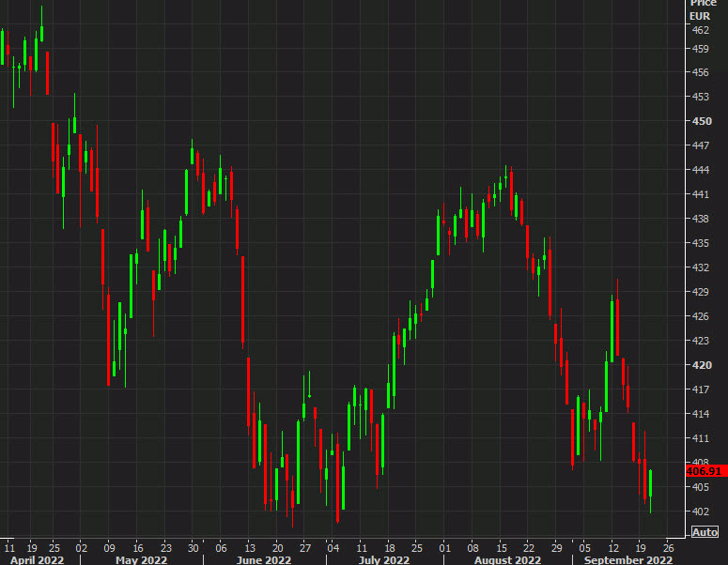Click the 462 price axis label
This screenshot has width=728, height=565.
coord(701,30)
